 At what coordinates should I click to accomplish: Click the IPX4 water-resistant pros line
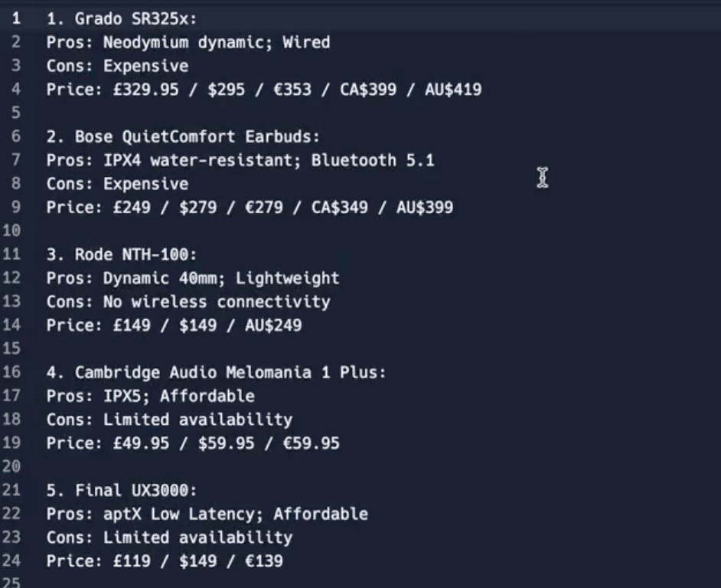(x=240, y=160)
